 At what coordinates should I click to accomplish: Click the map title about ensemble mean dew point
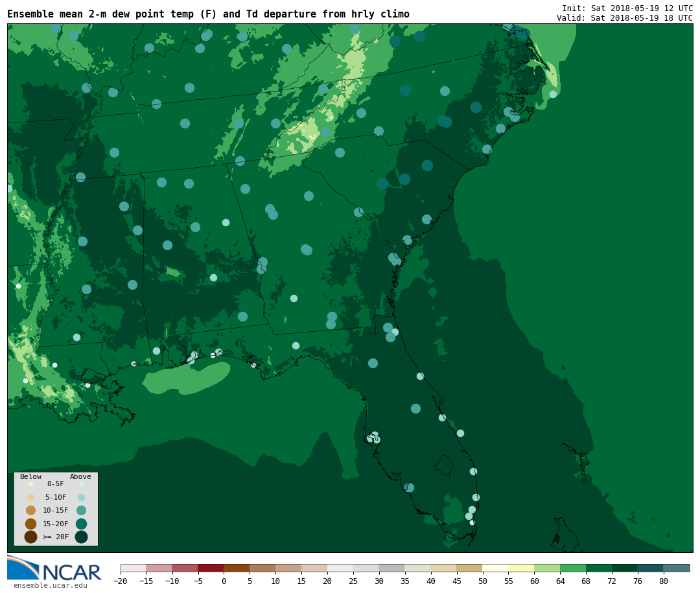point(208,14)
